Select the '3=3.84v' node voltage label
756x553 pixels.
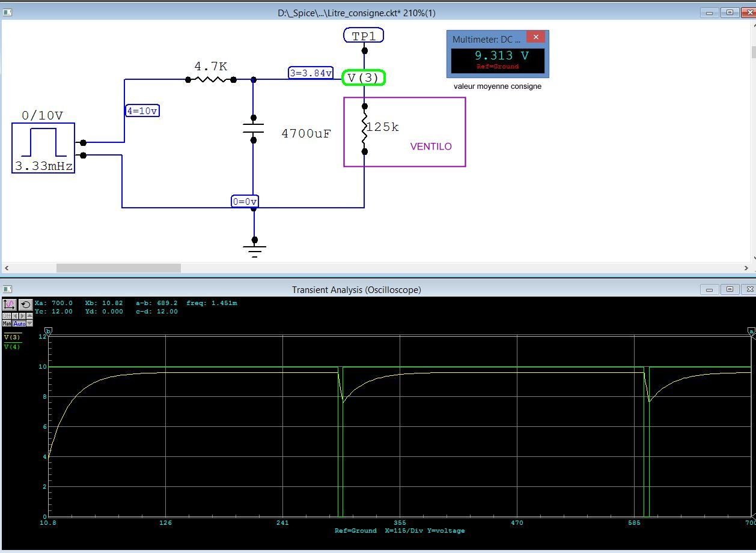[311, 73]
